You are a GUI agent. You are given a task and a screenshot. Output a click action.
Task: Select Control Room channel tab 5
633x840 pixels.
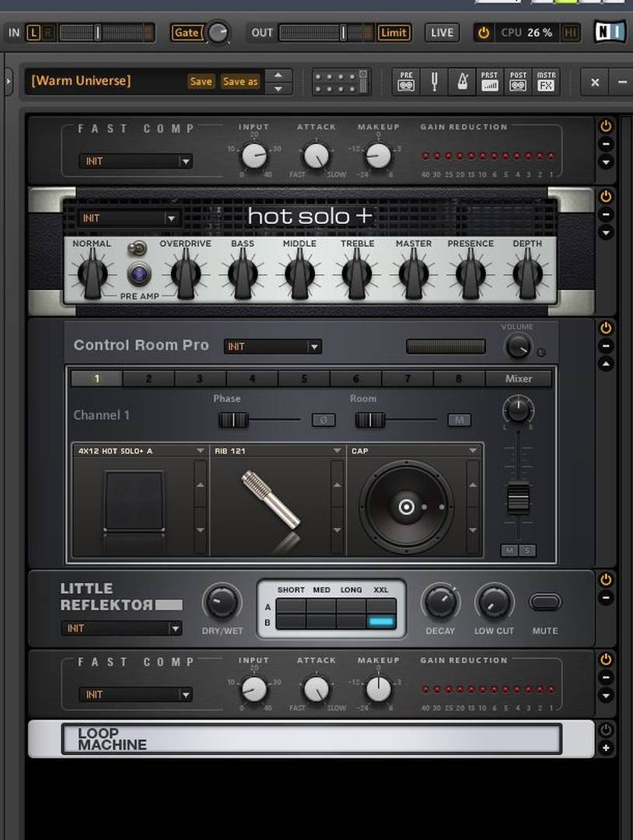pyautogui.click(x=303, y=379)
